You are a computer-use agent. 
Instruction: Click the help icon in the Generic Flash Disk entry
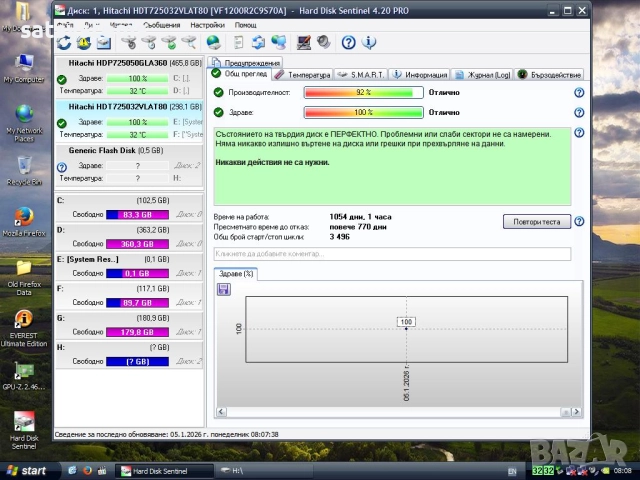[x=62, y=165]
